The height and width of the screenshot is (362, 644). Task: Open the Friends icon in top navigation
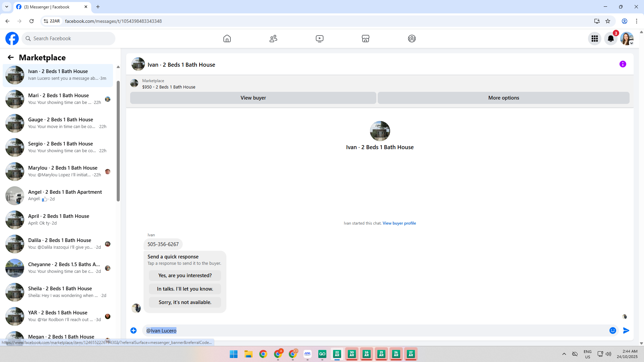pos(273,39)
